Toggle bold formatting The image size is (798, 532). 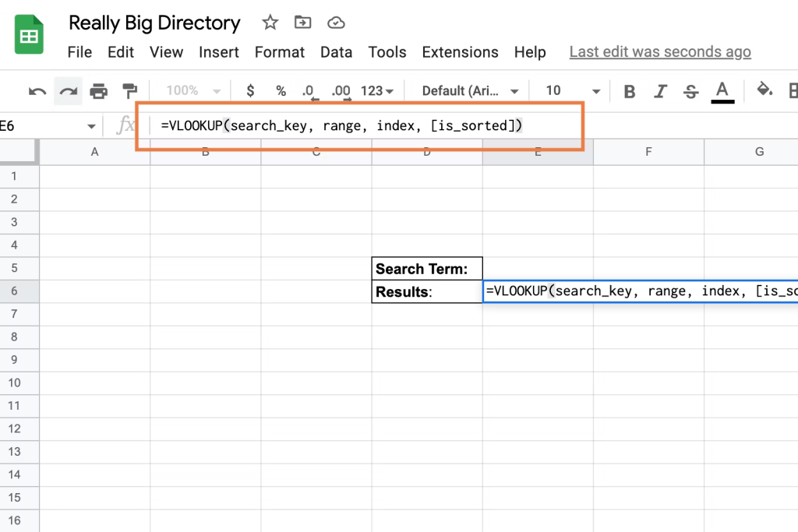629,90
